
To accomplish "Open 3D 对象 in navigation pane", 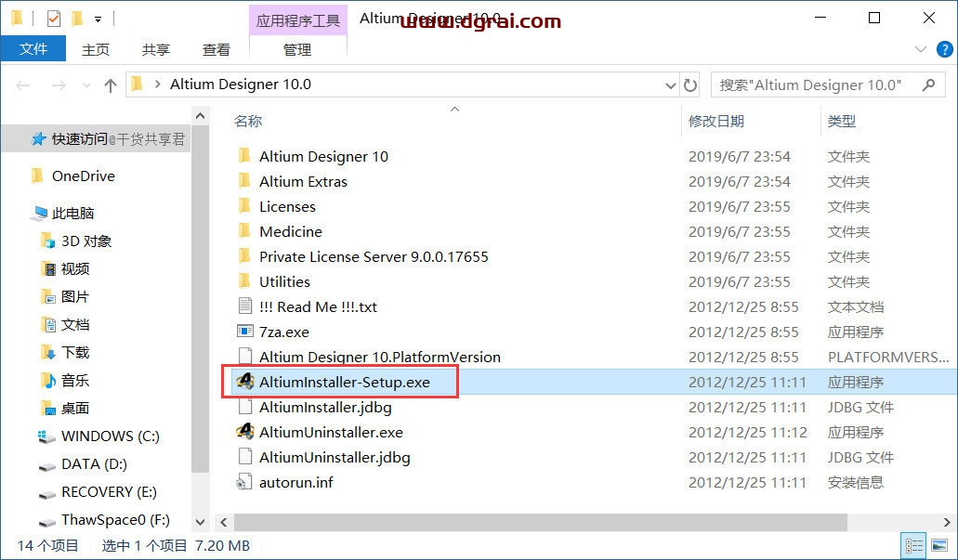I will pos(86,241).
